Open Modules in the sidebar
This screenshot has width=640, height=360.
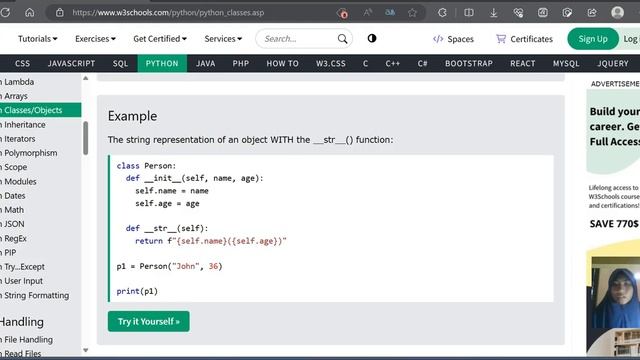tap(40, 181)
